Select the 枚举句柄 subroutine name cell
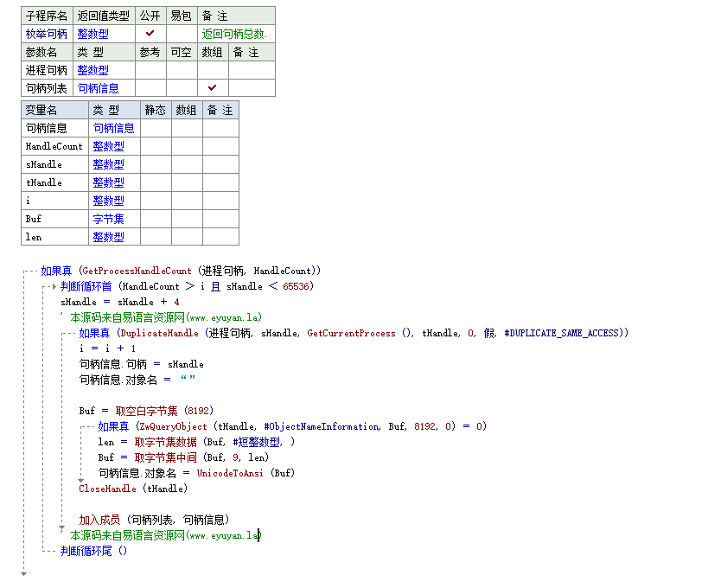This screenshot has width=727, height=588. coord(47,34)
